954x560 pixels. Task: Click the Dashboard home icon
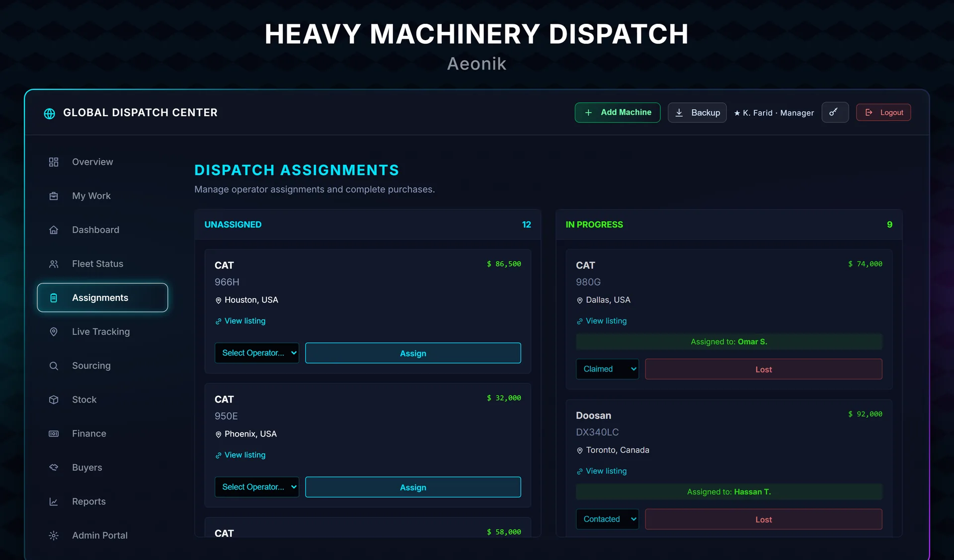54,230
